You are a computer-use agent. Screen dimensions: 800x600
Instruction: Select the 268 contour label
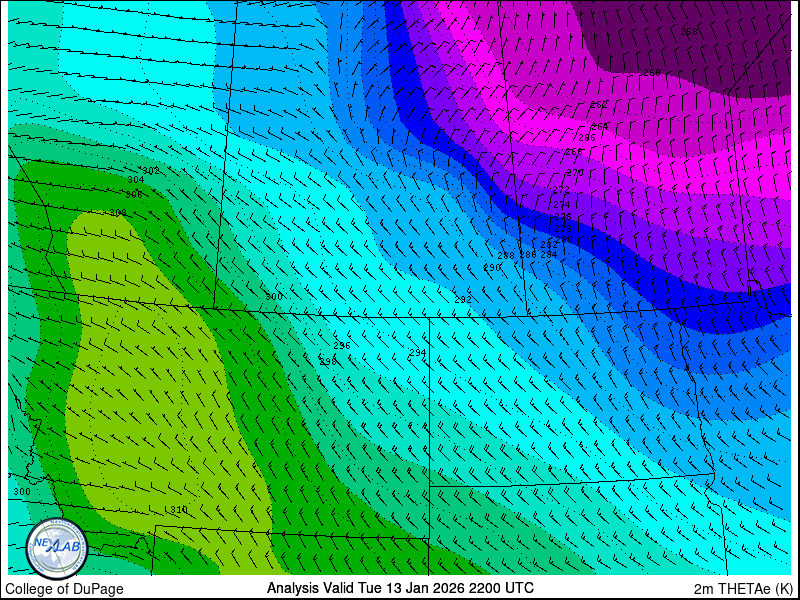coord(574,152)
